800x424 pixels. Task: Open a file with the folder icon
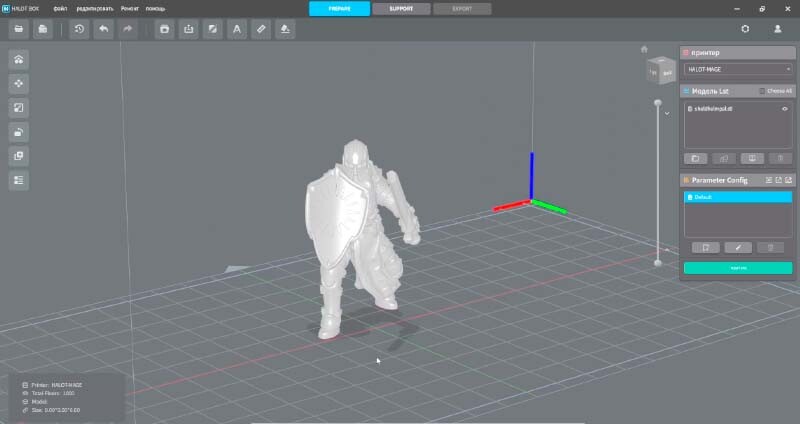point(18,29)
